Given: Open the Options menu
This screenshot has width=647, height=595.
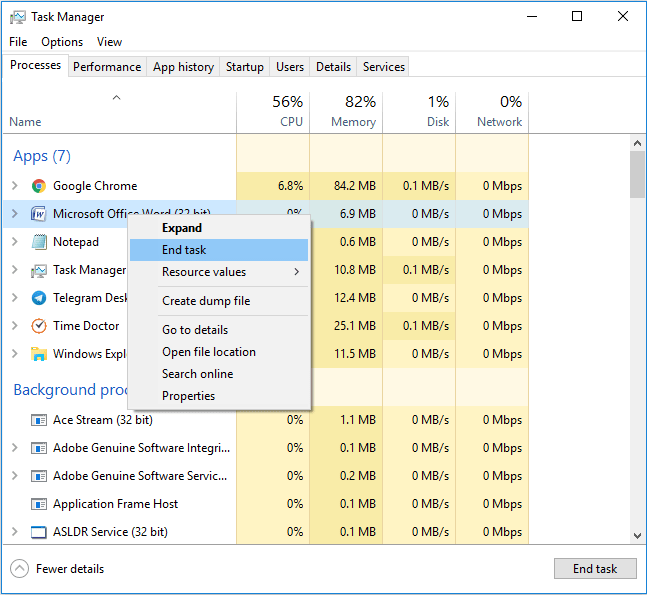Looking at the screenshot, I should pyautogui.click(x=62, y=42).
